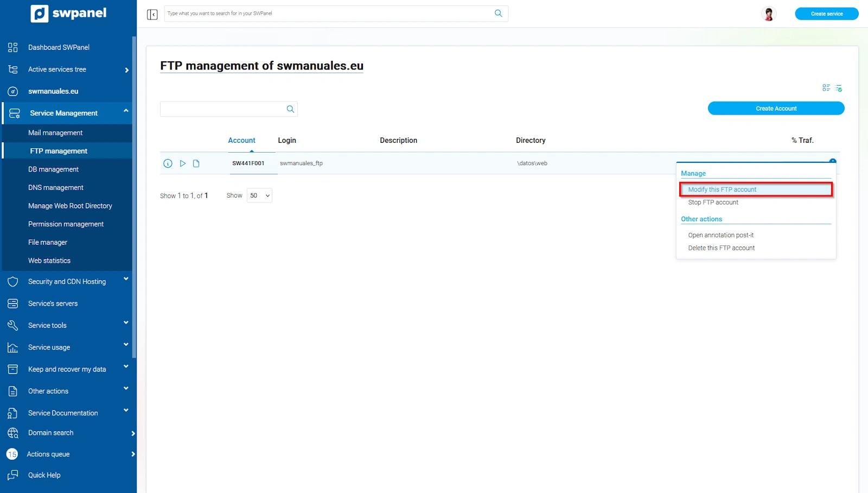This screenshot has height=493, width=868.
Task: Click the Other actions document icon
Action: (x=13, y=391)
